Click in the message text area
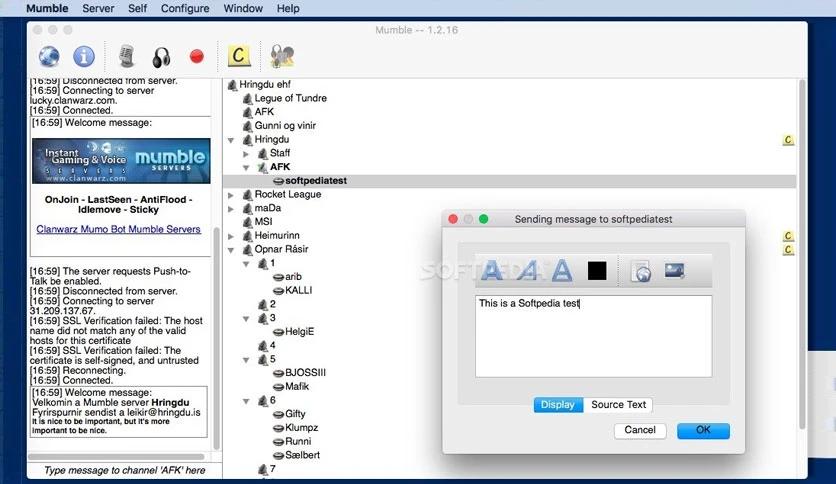 coord(593,336)
